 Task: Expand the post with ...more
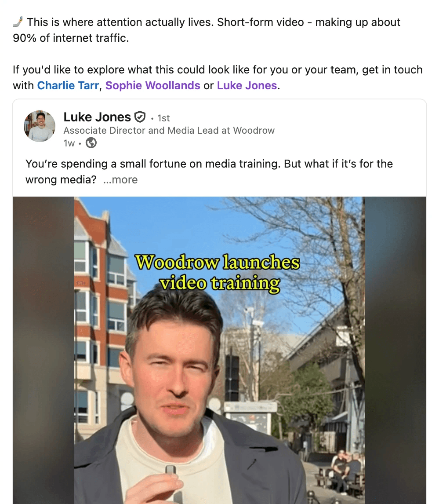tap(120, 180)
